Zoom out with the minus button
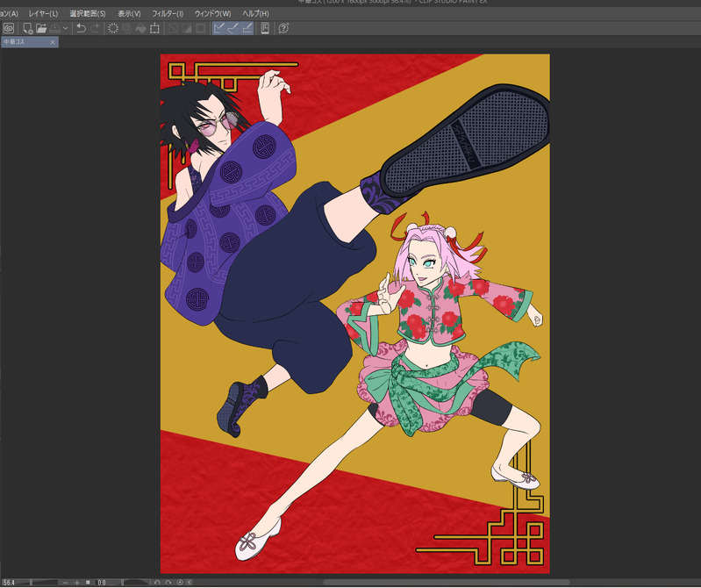701x588 pixels. click(x=65, y=583)
